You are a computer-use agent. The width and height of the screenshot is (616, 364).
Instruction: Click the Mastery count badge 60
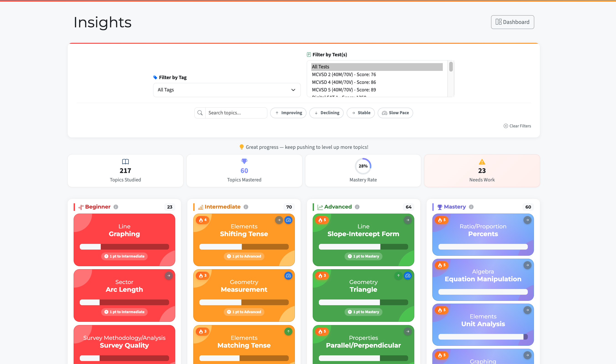click(x=528, y=207)
